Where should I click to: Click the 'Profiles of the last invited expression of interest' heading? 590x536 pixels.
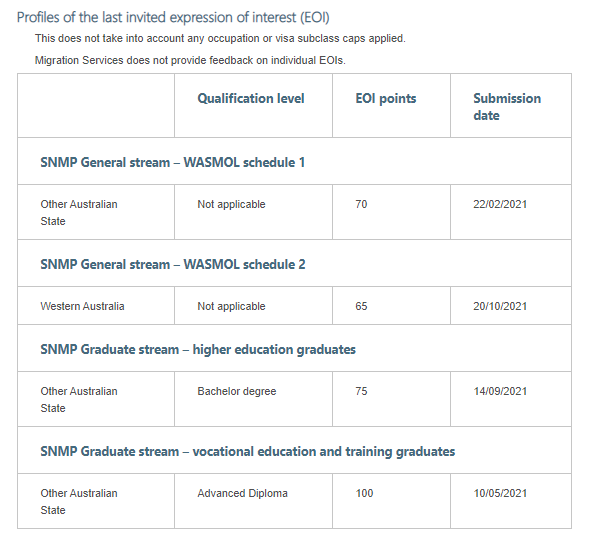(x=173, y=17)
